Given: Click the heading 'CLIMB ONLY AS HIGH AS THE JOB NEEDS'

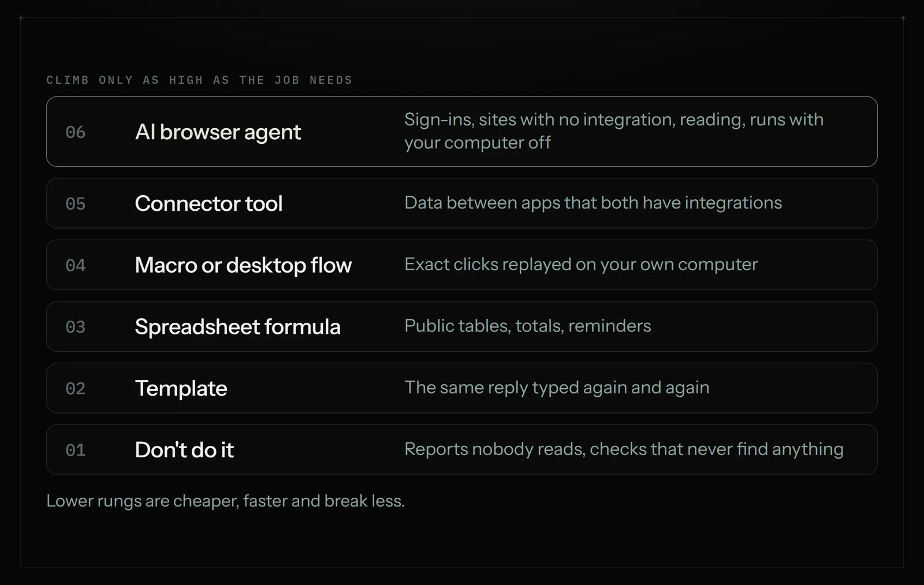Looking at the screenshot, I should [x=199, y=80].
